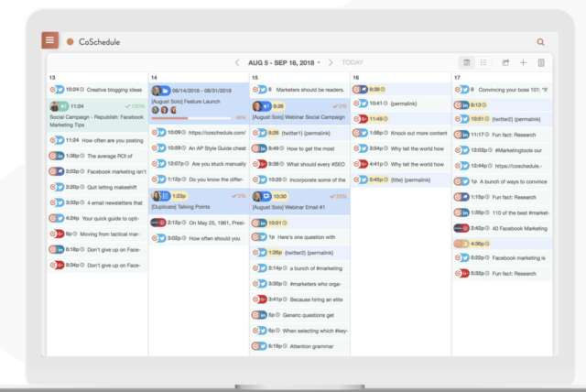
Task: Jump to TODAY
Action: (x=352, y=62)
